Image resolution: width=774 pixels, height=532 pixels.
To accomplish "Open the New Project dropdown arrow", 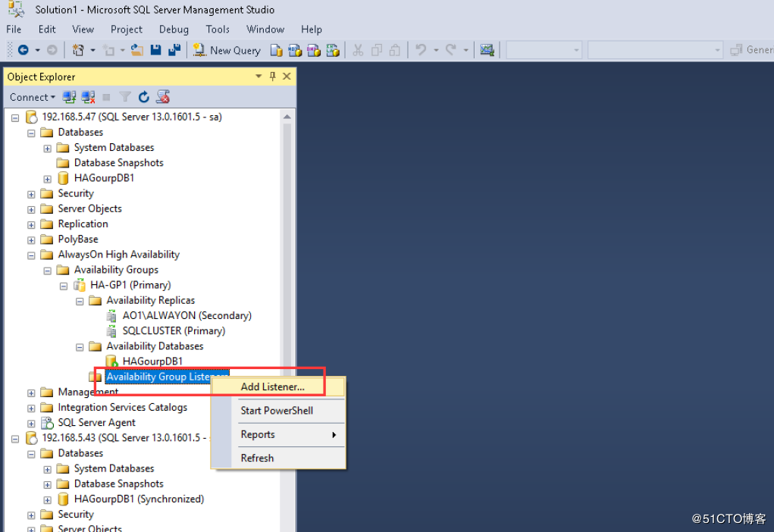I will coord(92,50).
